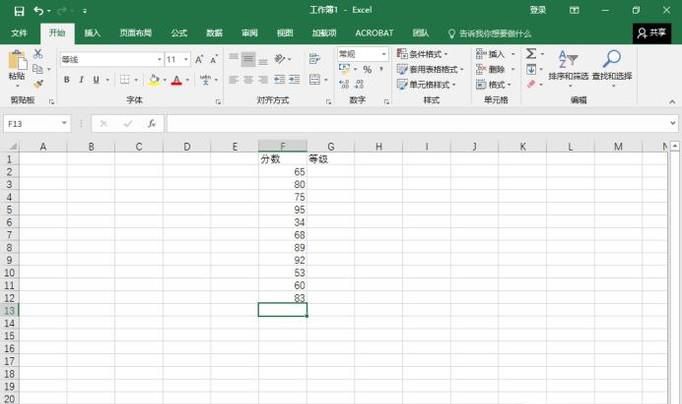Click the formula bar input area
The height and width of the screenshot is (404, 682).
click(417, 124)
